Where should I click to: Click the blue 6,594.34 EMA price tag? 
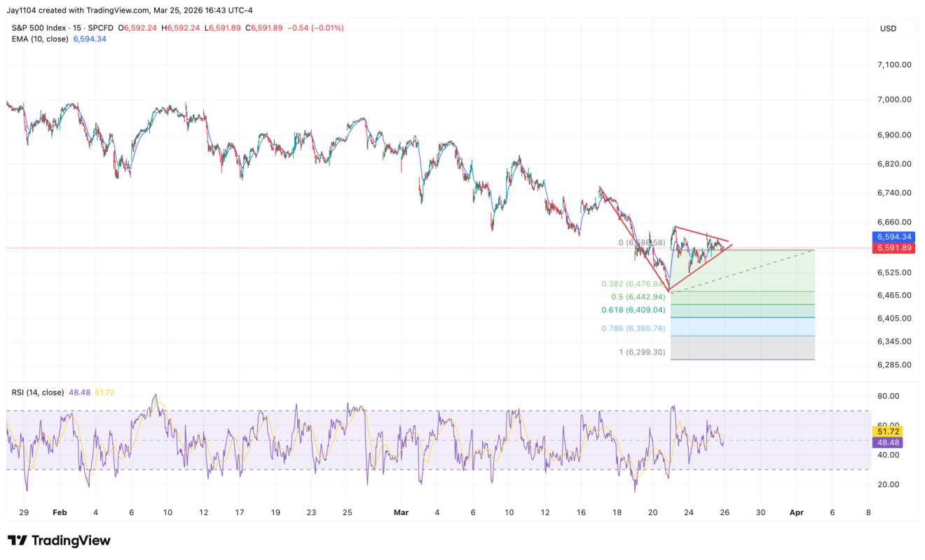(892, 237)
